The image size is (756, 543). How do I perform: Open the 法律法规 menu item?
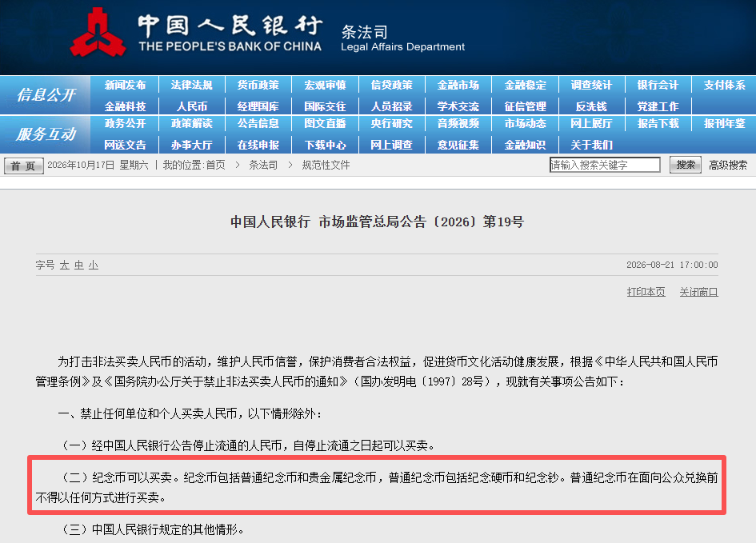[191, 86]
